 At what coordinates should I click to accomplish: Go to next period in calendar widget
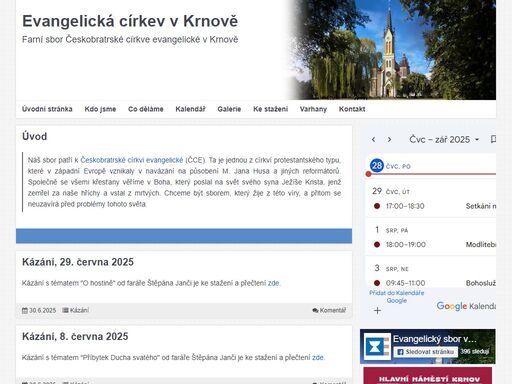point(389,139)
